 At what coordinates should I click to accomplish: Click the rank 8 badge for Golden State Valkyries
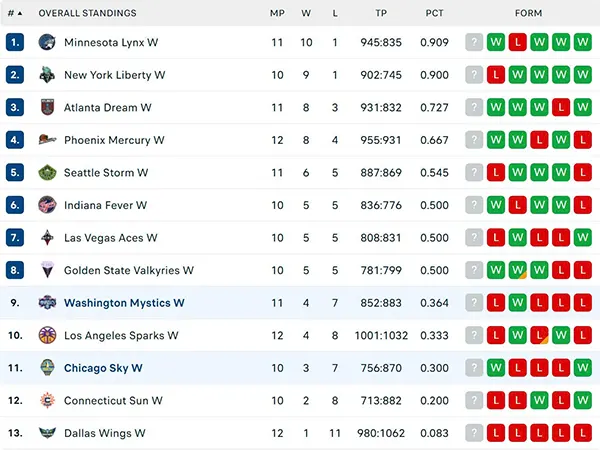click(15, 270)
